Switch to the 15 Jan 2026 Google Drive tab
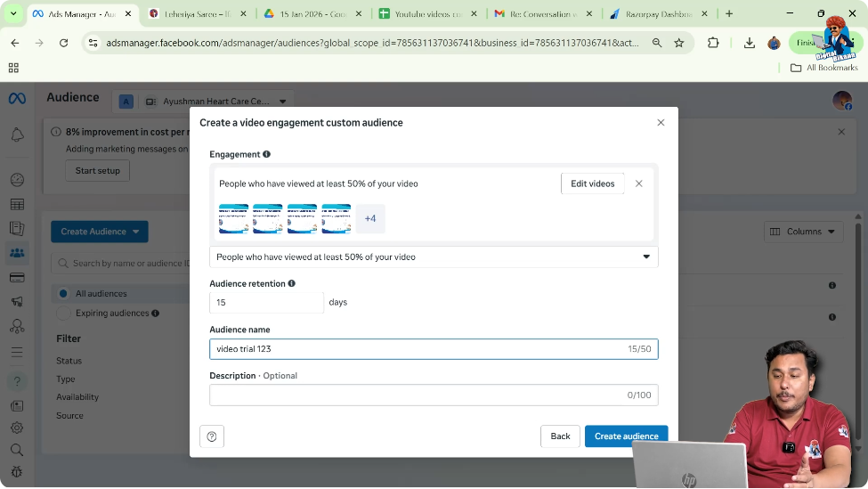The image size is (868, 489). pos(312,14)
